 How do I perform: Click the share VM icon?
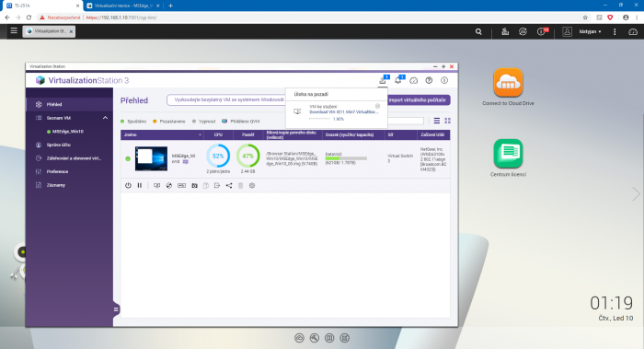click(x=229, y=185)
